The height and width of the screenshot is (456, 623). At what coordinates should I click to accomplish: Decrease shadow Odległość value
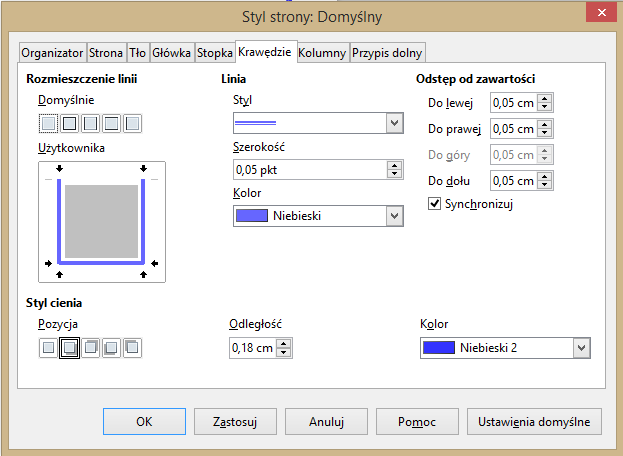[284, 352]
